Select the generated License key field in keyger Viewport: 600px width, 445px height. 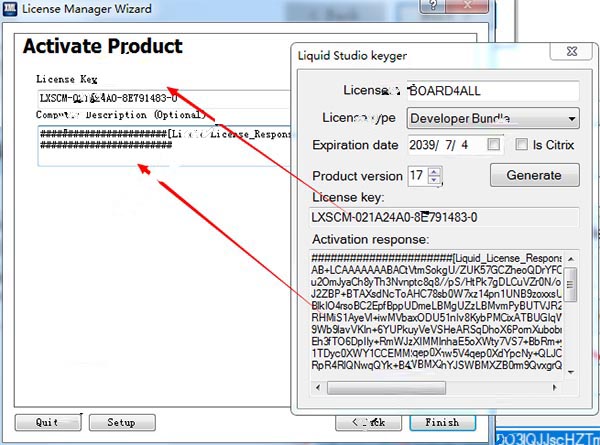pyautogui.click(x=444, y=217)
